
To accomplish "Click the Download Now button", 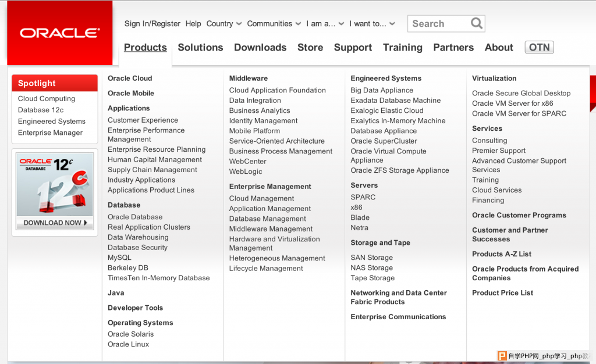I will 55,223.
